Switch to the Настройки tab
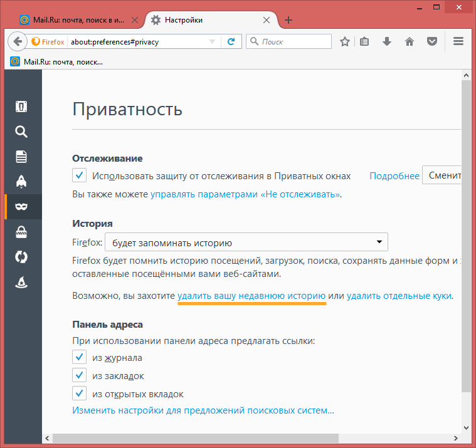The width and height of the screenshot is (476, 448). (x=211, y=20)
